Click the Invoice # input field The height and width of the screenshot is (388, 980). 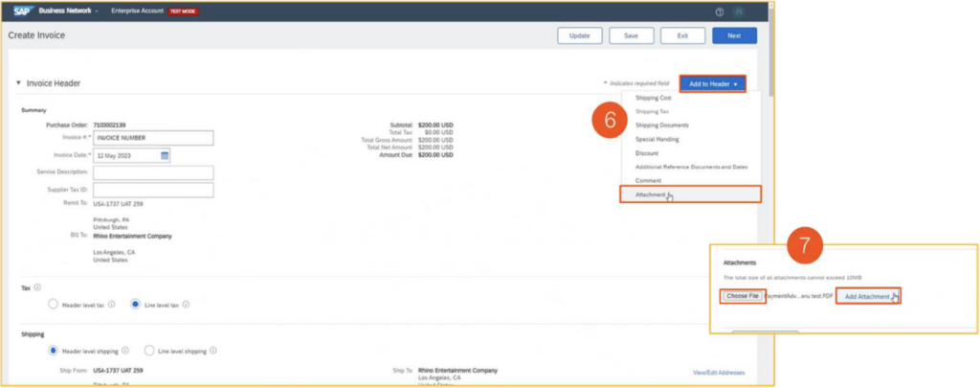153,138
